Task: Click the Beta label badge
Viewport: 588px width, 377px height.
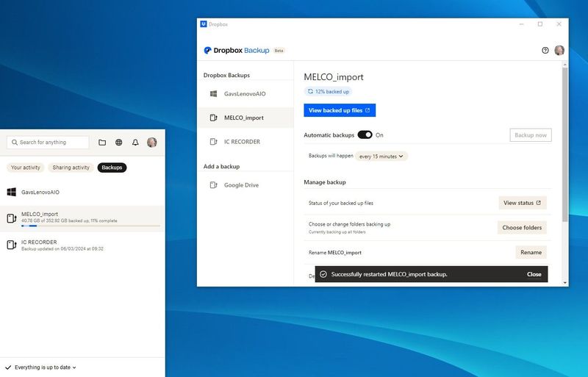Action: [279, 50]
